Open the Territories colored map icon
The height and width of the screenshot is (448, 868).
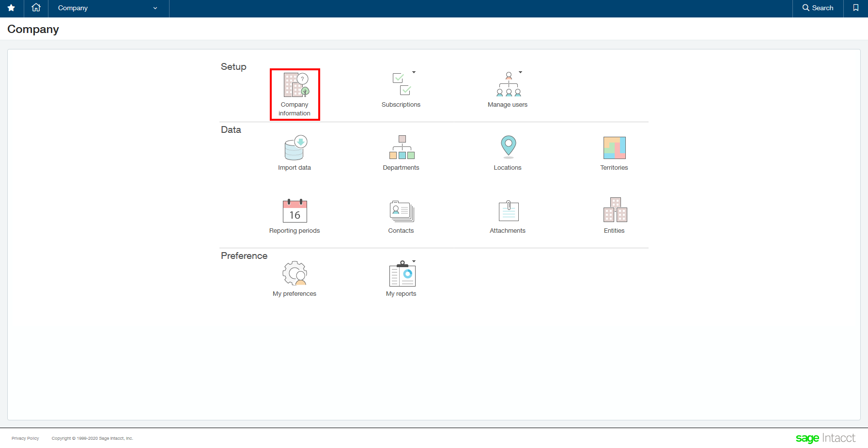(x=614, y=147)
